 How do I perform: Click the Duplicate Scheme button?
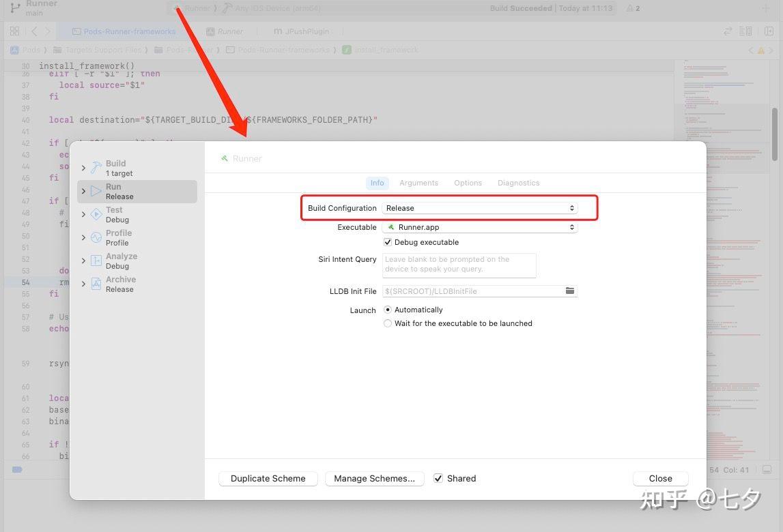pyautogui.click(x=268, y=478)
